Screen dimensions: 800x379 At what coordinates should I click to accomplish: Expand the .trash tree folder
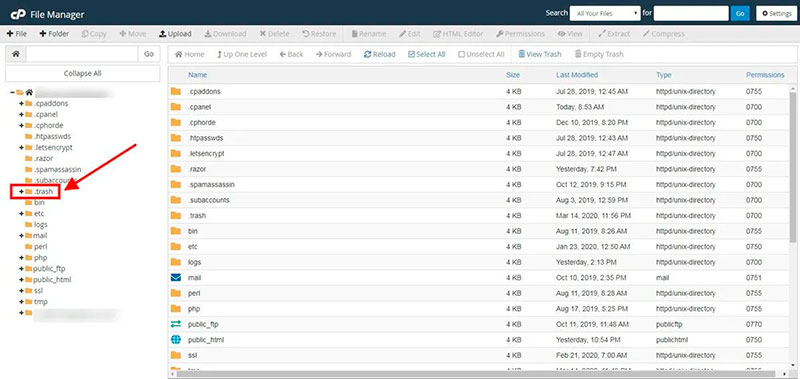(x=21, y=192)
